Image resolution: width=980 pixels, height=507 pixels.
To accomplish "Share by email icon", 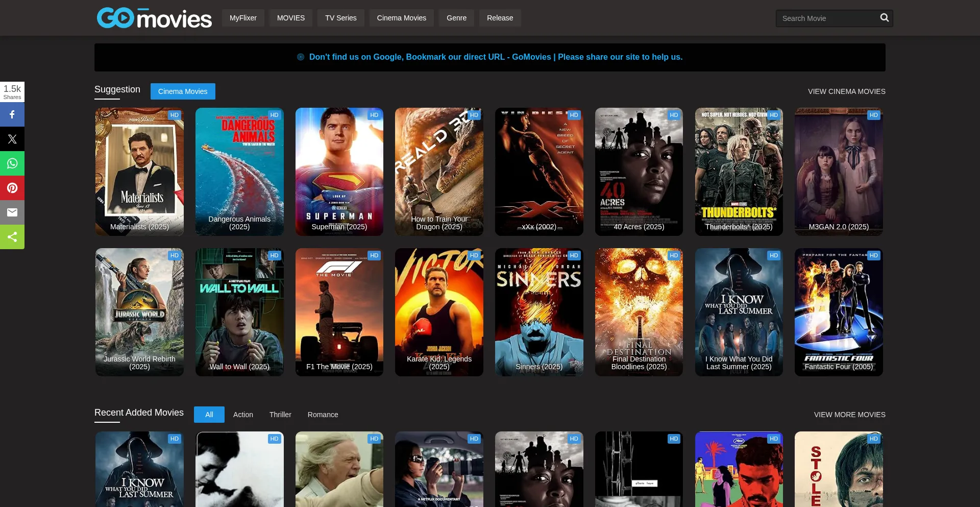I will tap(12, 212).
